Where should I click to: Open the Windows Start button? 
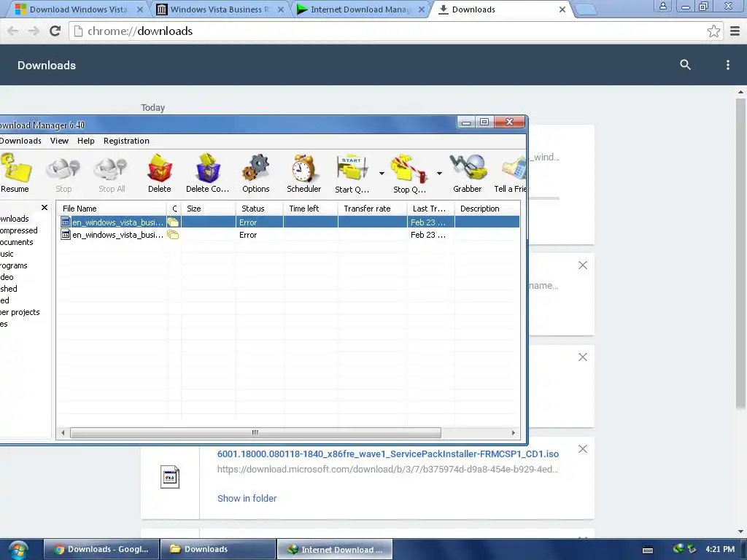pyautogui.click(x=18, y=550)
